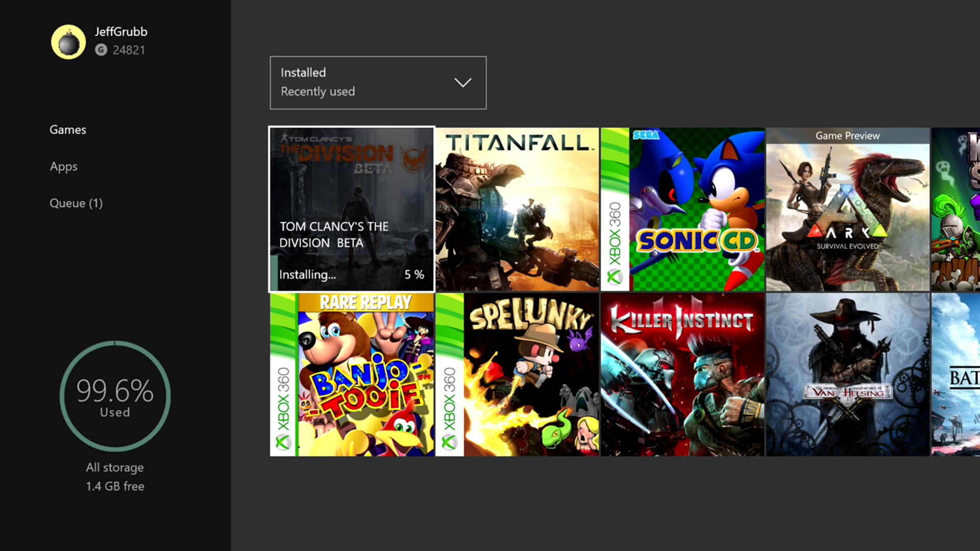Open the Titanfall game tile
980x551 pixels.
(x=517, y=209)
